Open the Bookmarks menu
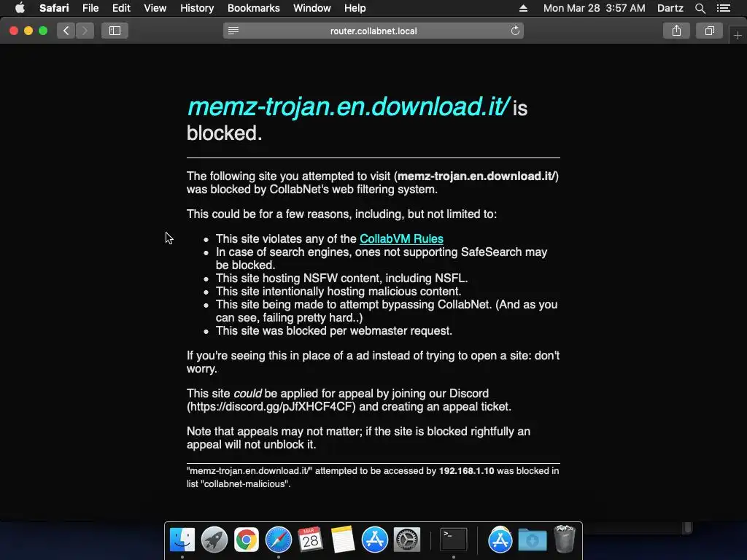This screenshot has width=747, height=560. click(253, 8)
